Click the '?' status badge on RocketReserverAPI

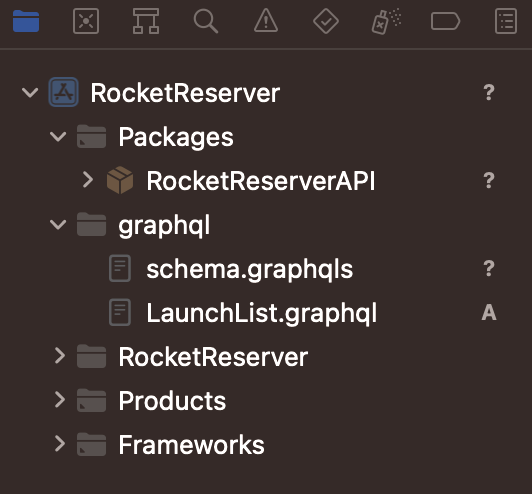[489, 180]
